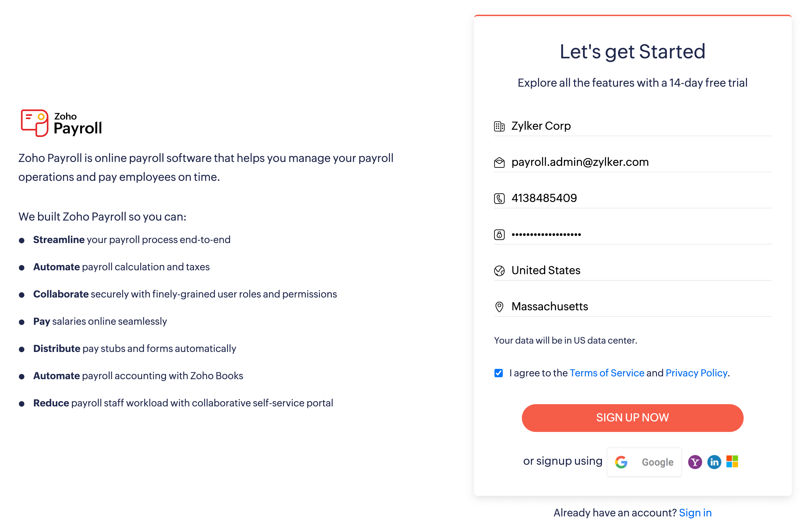The width and height of the screenshot is (812, 525).
Task: Open the Terms of Service link
Action: coord(607,373)
